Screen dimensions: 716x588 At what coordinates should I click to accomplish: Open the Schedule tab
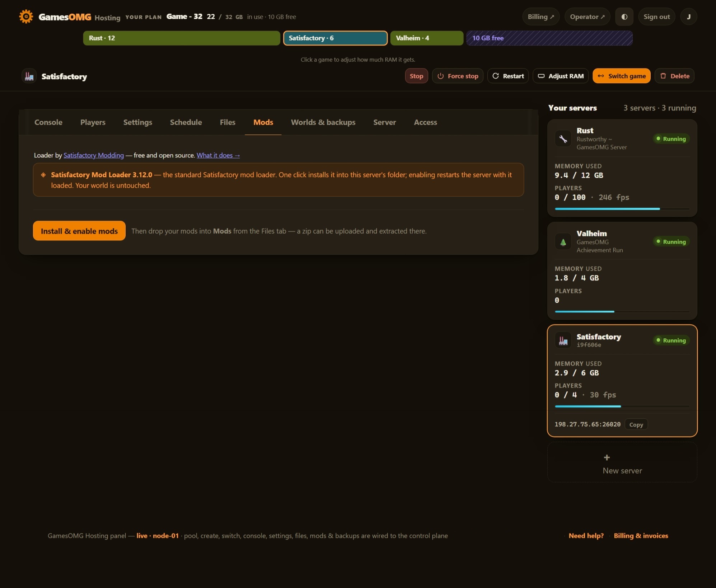tap(186, 122)
